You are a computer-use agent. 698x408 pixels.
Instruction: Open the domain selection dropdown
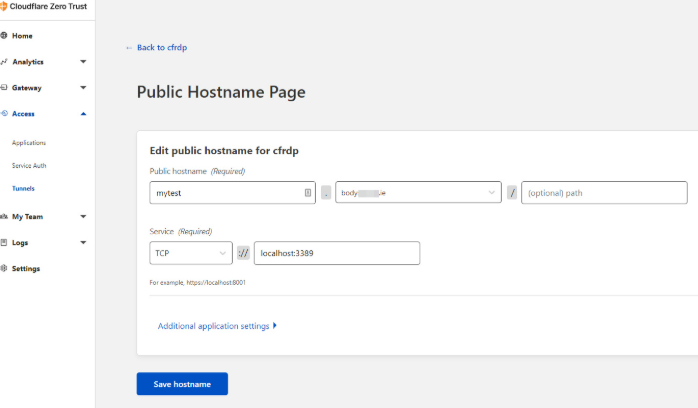(418, 193)
